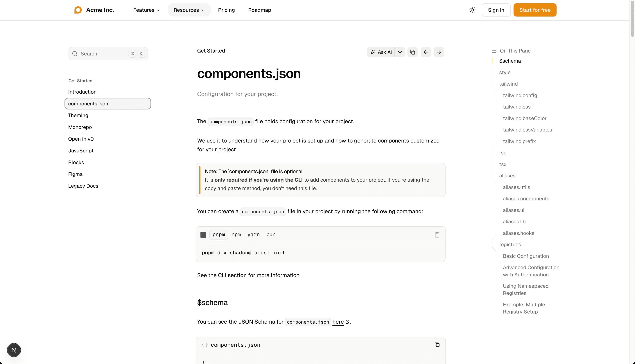The width and height of the screenshot is (635, 364).
Task: Select the bun package manager option
Action: (x=271, y=235)
